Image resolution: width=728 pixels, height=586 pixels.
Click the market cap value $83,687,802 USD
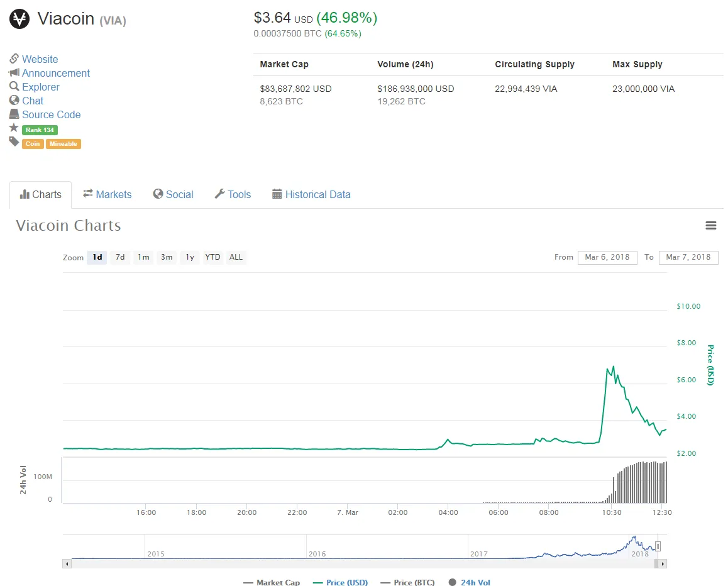coord(295,89)
